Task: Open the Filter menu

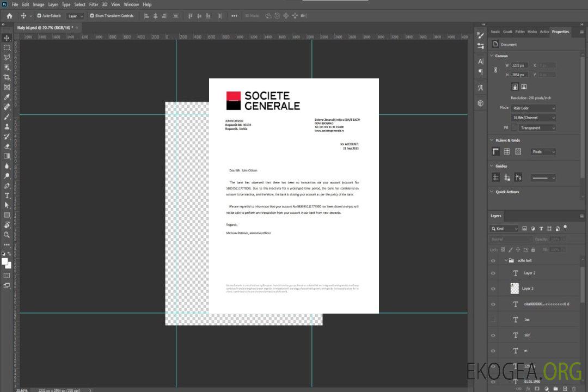Action: pyautogui.click(x=94, y=4)
